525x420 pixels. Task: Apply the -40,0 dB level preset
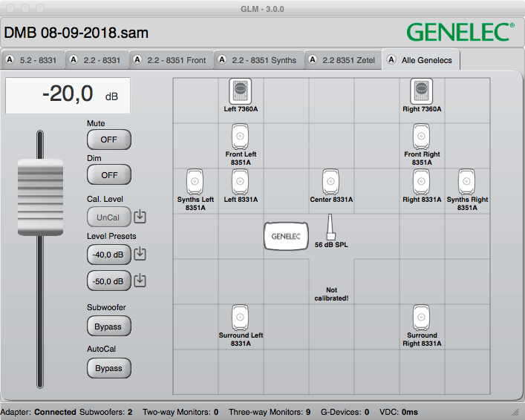[109, 255]
